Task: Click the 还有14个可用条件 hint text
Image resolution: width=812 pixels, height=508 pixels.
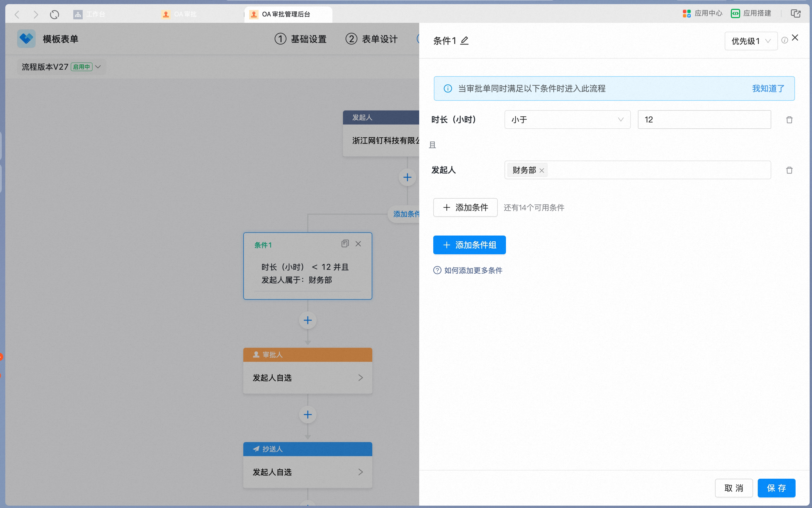Action: tap(534, 208)
